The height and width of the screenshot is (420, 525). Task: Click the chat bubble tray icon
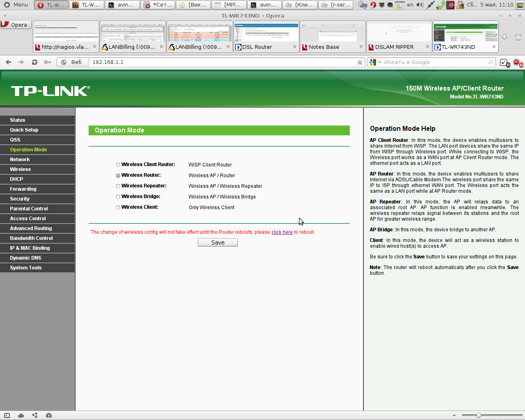tap(390, 5)
